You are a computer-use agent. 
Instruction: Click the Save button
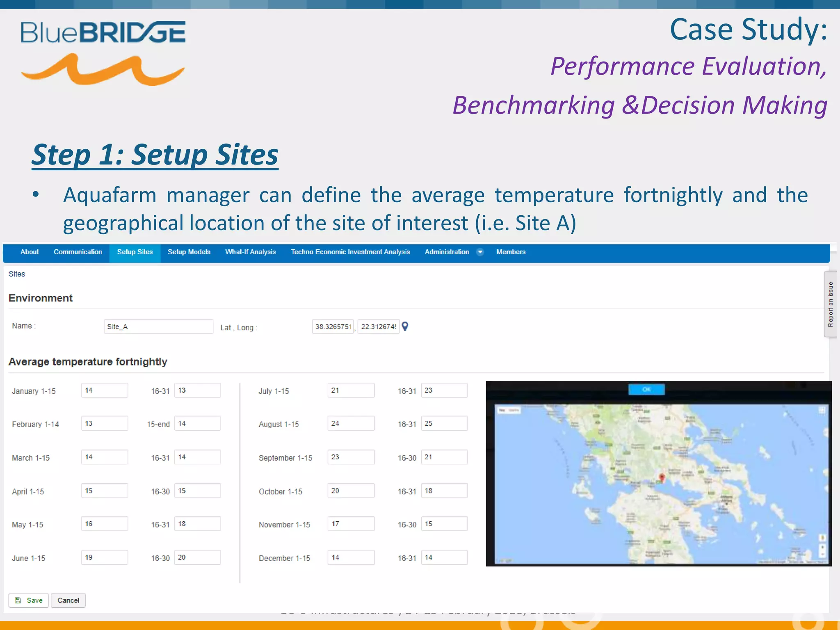29,600
